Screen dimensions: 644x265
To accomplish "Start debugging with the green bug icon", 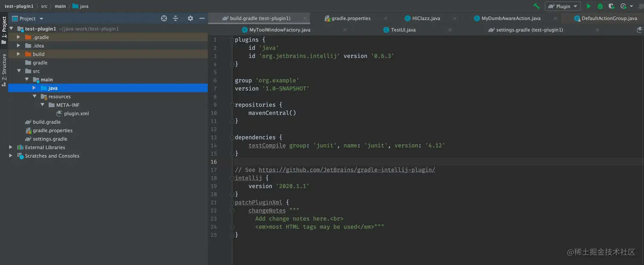I will coord(600,6).
